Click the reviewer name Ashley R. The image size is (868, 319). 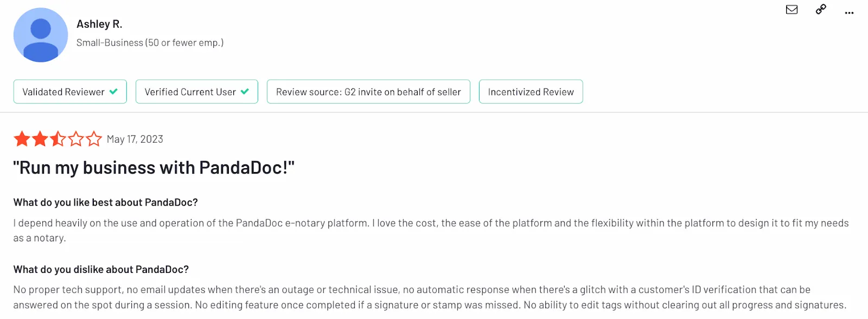click(100, 23)
